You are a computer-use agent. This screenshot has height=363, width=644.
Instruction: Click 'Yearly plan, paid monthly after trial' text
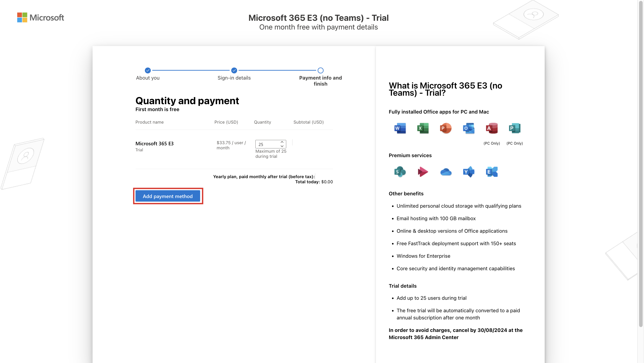click(264, 176)
